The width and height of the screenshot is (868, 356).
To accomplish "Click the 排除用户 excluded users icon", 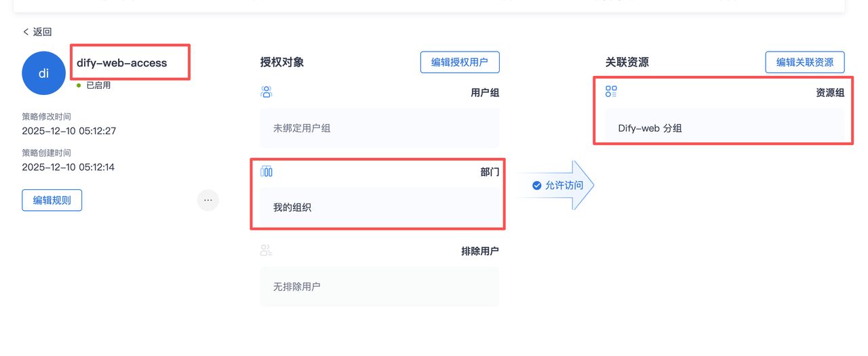I will point(267,251).
